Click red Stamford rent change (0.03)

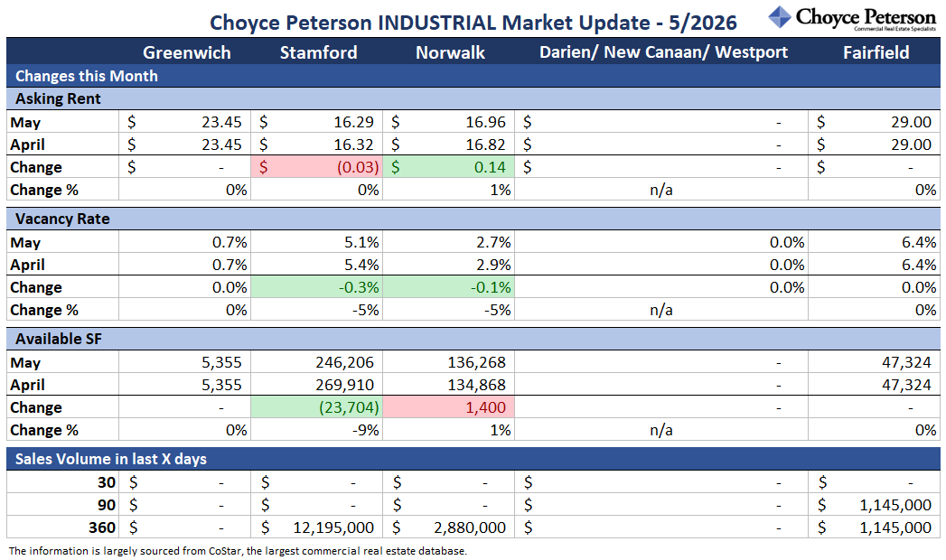317,167
